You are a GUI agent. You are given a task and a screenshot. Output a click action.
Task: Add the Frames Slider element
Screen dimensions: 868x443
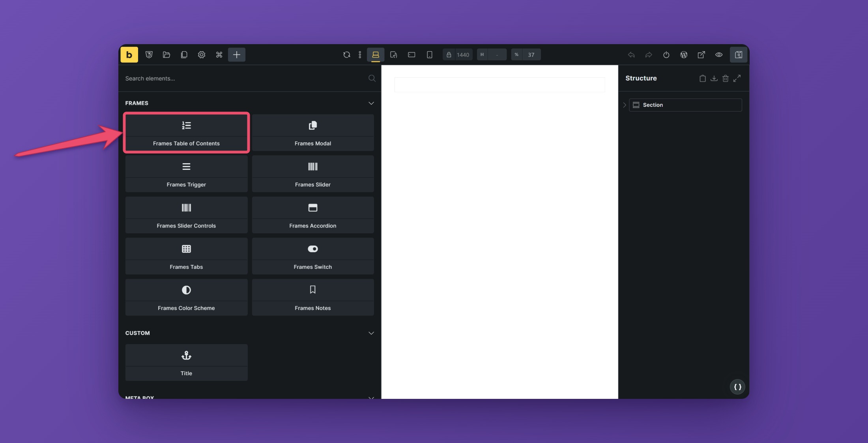coord(313,174)
